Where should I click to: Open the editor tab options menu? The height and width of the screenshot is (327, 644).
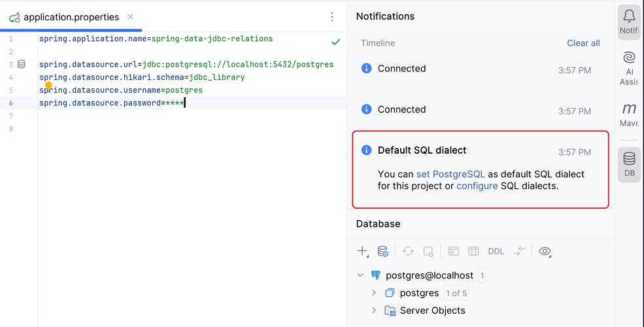click(x=332, y=17)
